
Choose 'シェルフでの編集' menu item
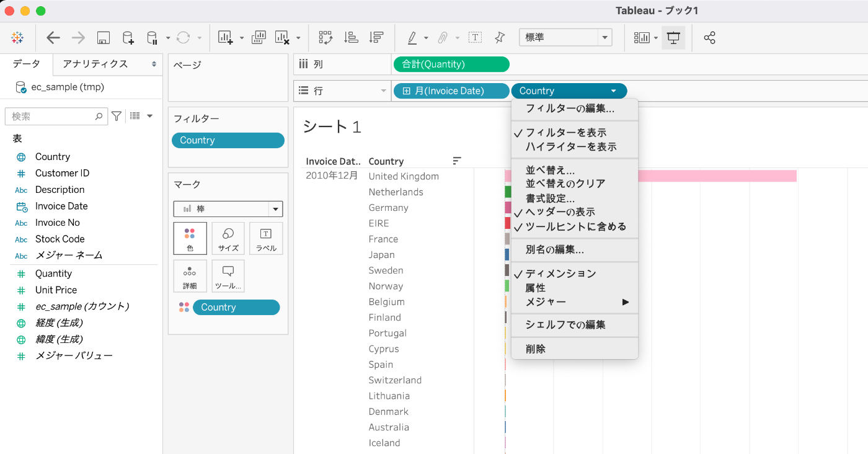575,325
